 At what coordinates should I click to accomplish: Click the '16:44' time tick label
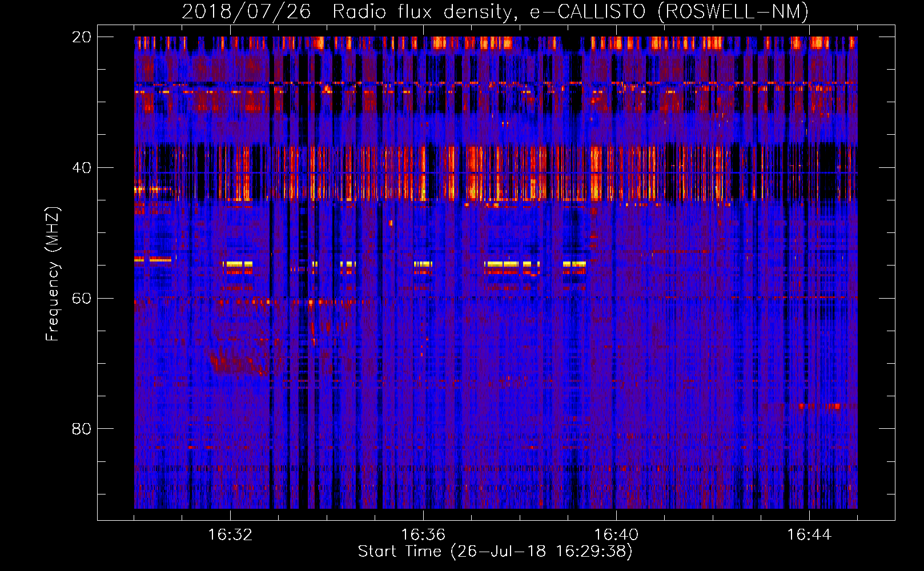[809, 535]
